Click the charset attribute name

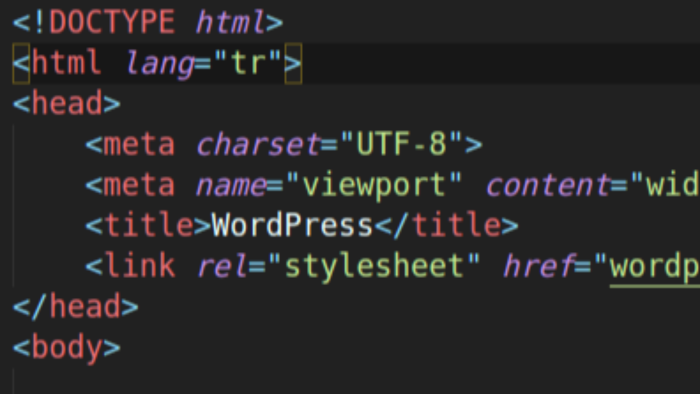tap(258, 144)
